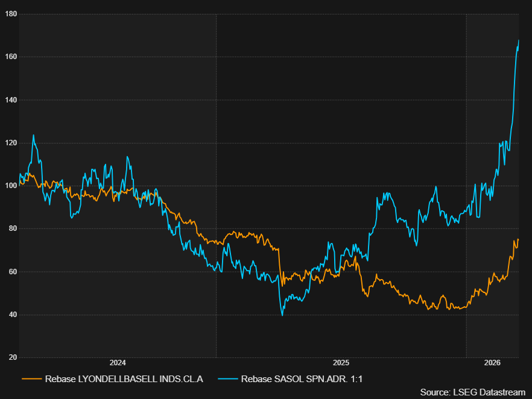Click the 40 y-axis value

[x=13, y=314]
